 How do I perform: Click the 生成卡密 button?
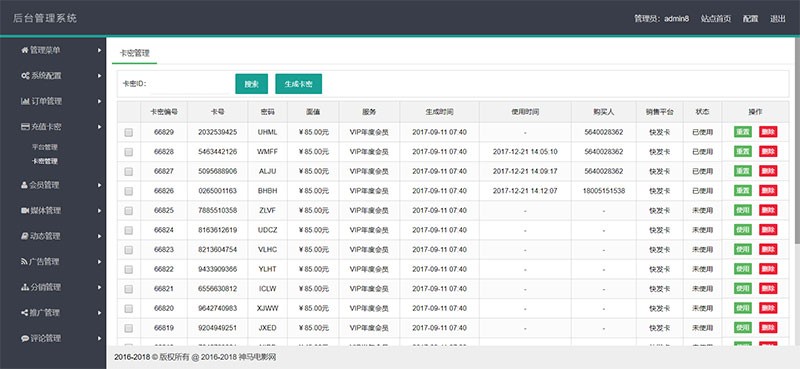coord(298,84)
